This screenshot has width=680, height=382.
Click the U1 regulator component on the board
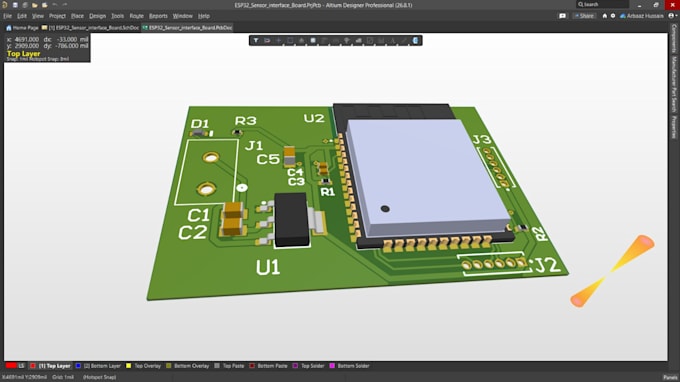pos(291,220)
